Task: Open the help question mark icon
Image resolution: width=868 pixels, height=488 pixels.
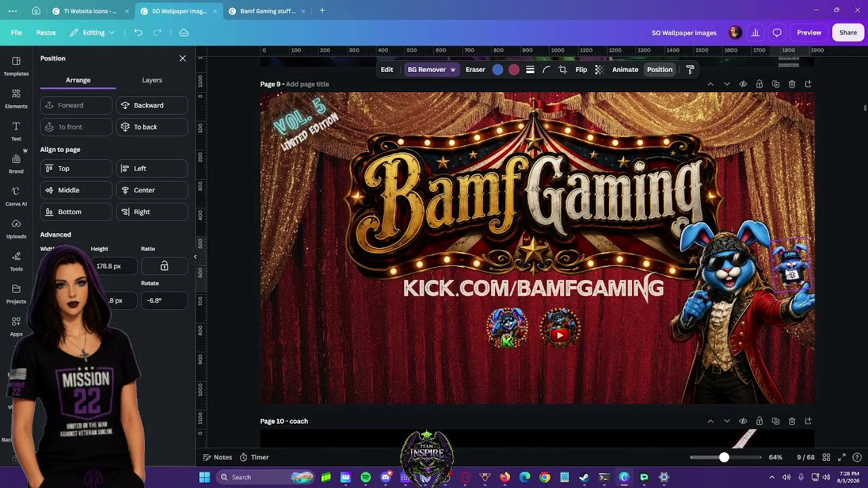Action: [857, 457]
